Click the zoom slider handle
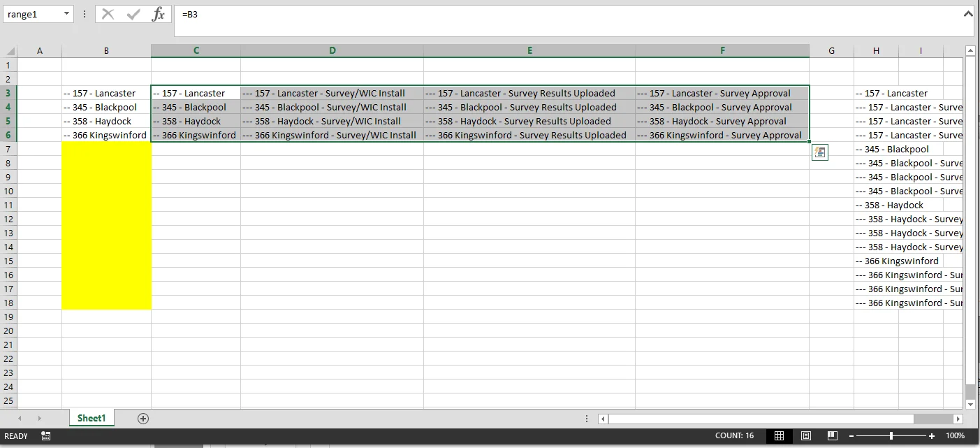The height and width of the screenshot is (448, 980). (x=891, y=436)
